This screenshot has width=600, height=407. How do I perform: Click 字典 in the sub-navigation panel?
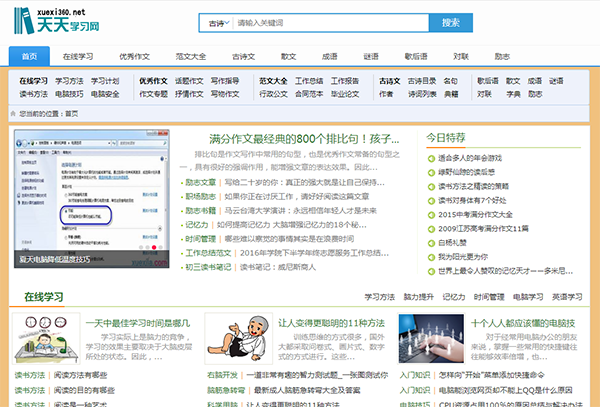513,94
